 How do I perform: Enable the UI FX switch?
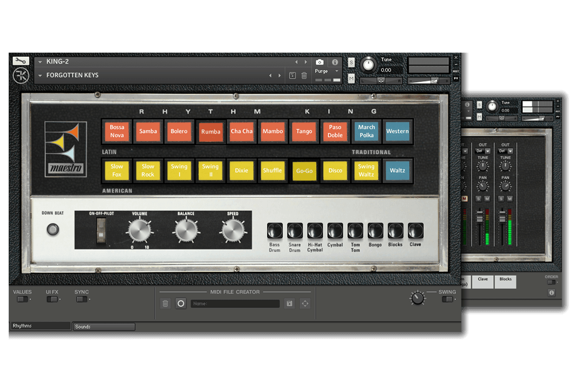52,299
